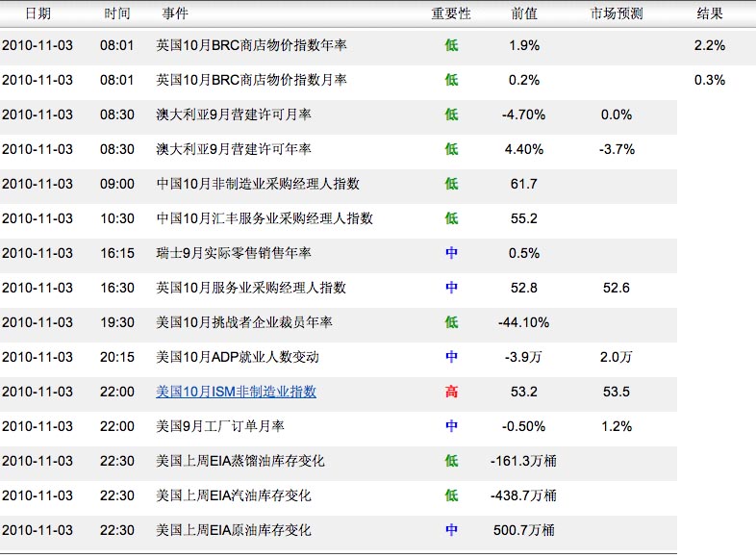The width and height of the screenshot is (756, 558).
Task: Click the 瑞士9月实际零售销售年率 event
Action: [234, 253]
